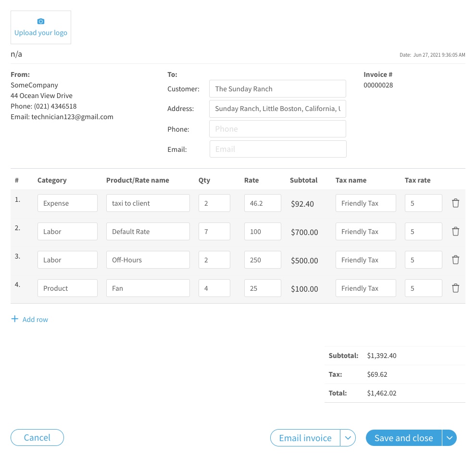Select the Address field for Sunday Ranch
476x457 pixels.
277,109
